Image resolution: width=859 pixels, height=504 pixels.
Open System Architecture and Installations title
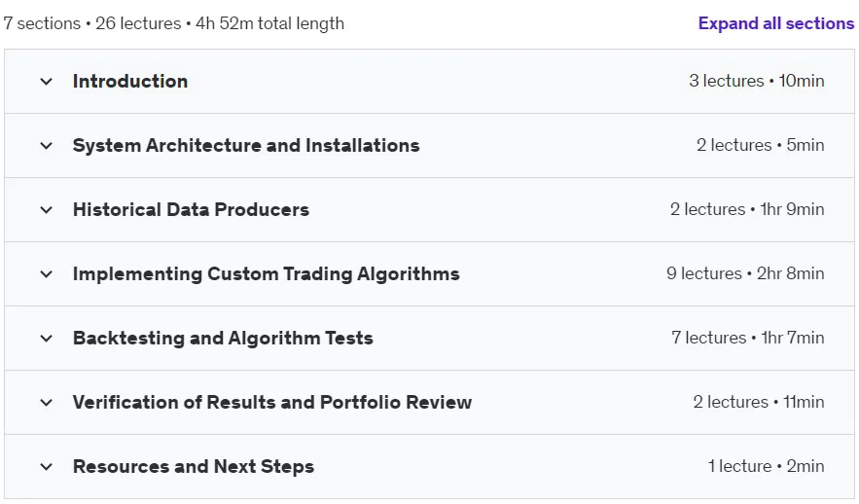click(246, 145)
